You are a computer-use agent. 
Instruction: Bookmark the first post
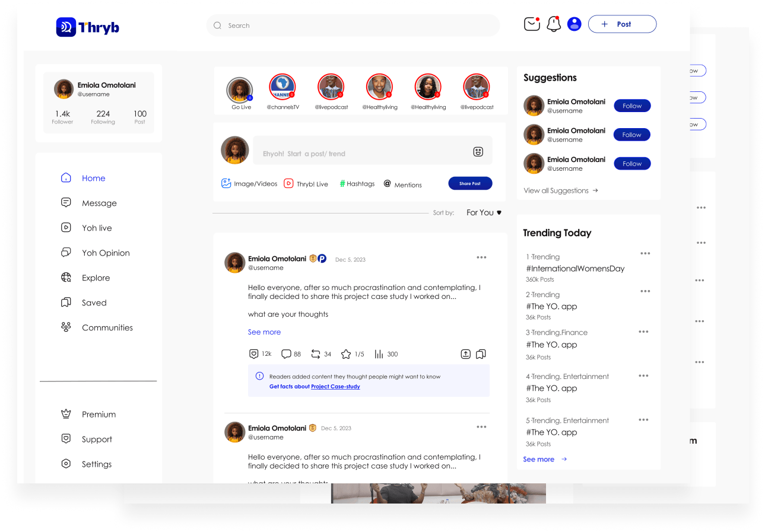481,354
